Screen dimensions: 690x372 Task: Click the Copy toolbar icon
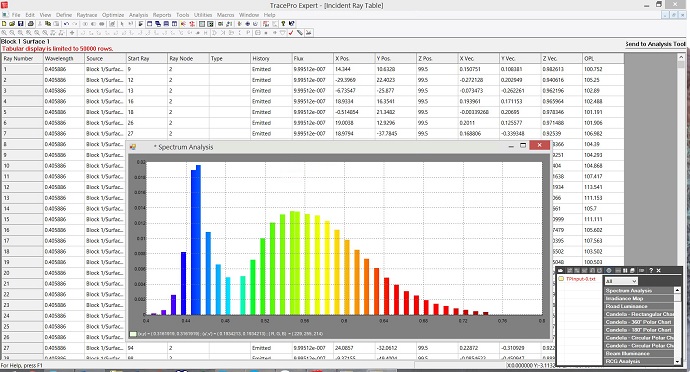pyautogui.click(x=48, y=24)
